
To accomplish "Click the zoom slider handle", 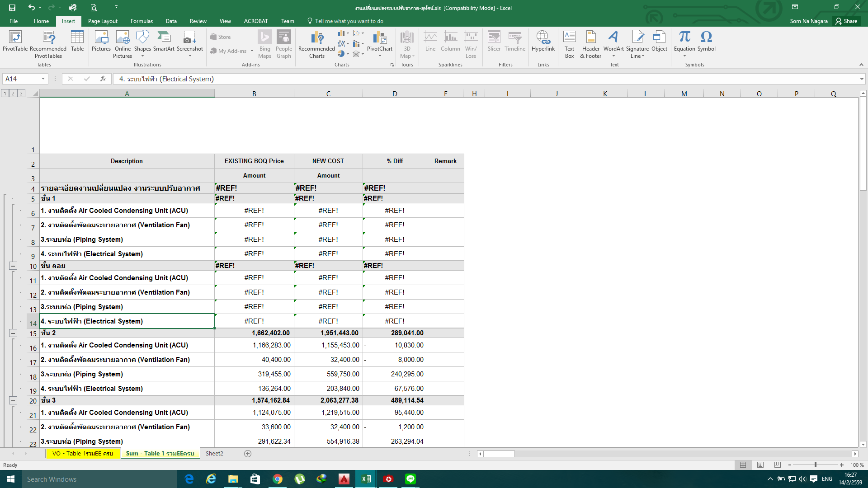I will point(816,465).
